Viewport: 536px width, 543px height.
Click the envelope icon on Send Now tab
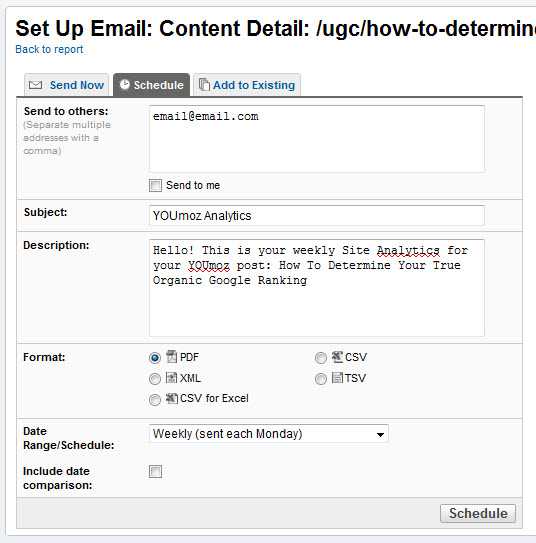click(x=35, y=85)
